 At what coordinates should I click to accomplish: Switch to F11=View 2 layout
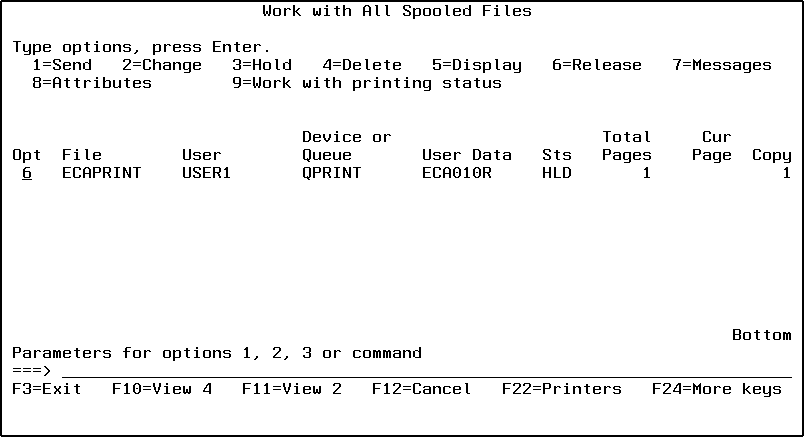pos(291,389)
